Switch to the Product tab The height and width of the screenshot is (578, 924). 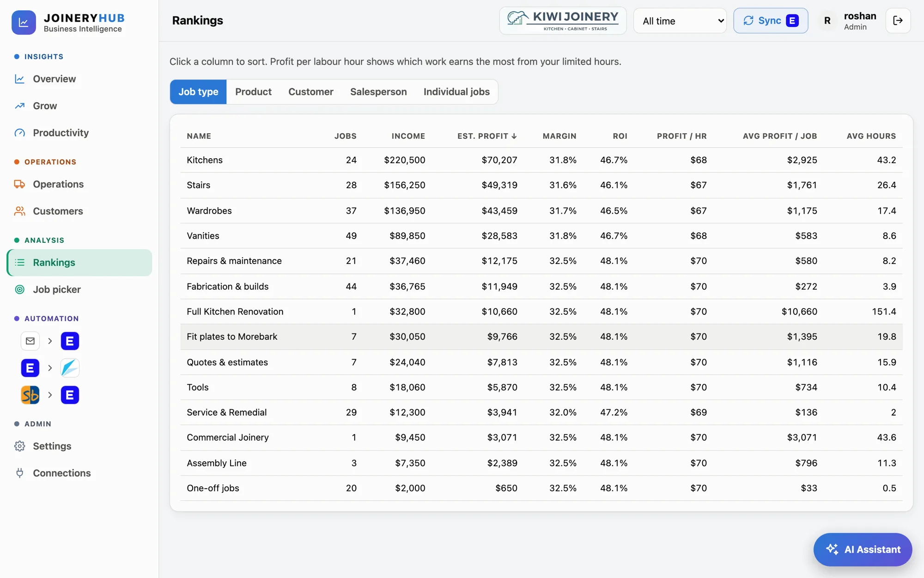tap(253, 92)
